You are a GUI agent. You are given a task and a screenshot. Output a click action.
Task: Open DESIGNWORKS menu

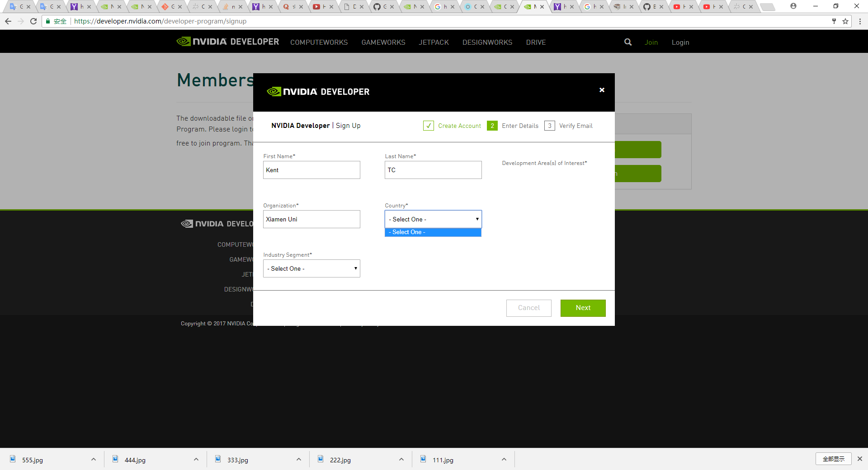pyautogui.click(x=487, y=42)
